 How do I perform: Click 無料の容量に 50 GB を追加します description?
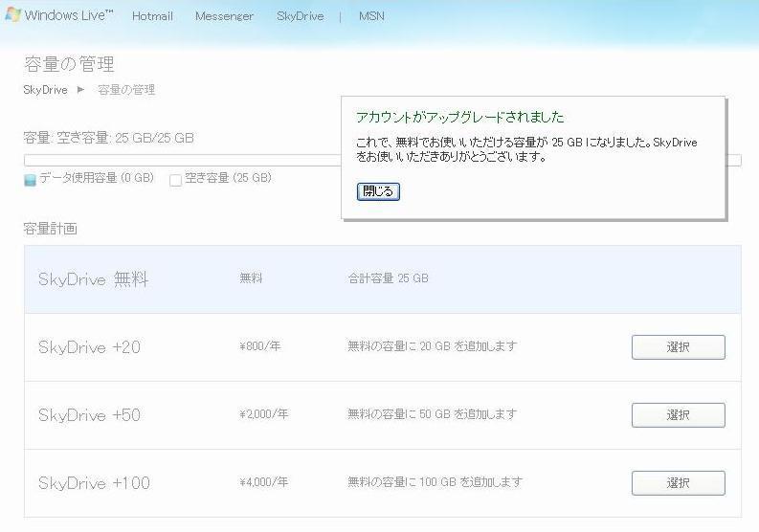coord(433,414)
